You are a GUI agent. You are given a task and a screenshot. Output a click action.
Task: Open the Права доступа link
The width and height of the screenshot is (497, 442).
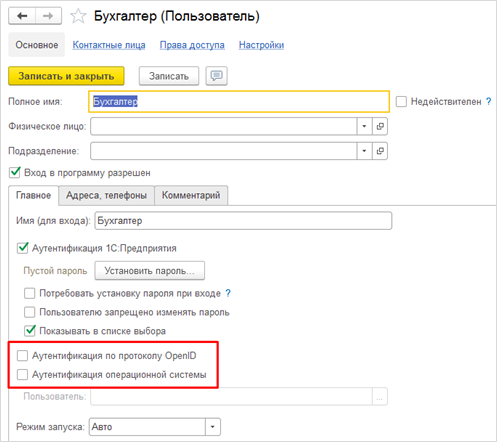[192, 45]
